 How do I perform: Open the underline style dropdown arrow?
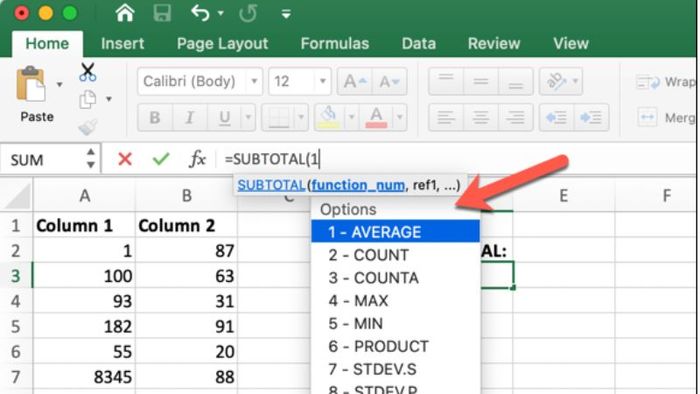pyautogui.click(x=248, y=117)
